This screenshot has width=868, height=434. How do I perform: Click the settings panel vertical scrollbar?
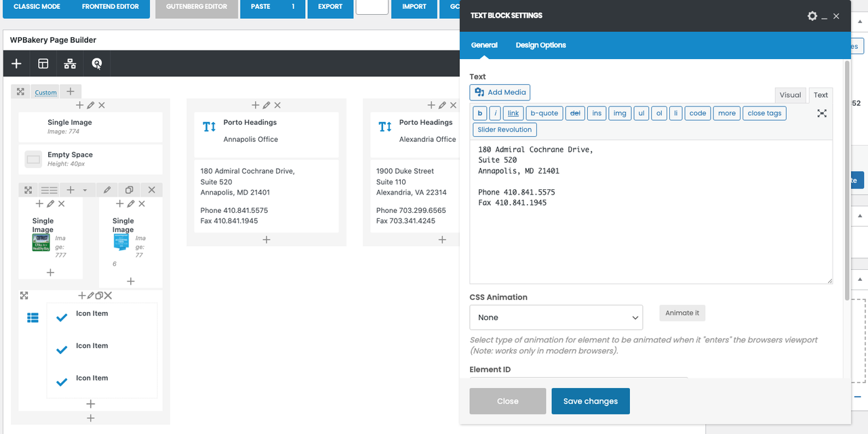pyautogui.click(x=846, y=180)
